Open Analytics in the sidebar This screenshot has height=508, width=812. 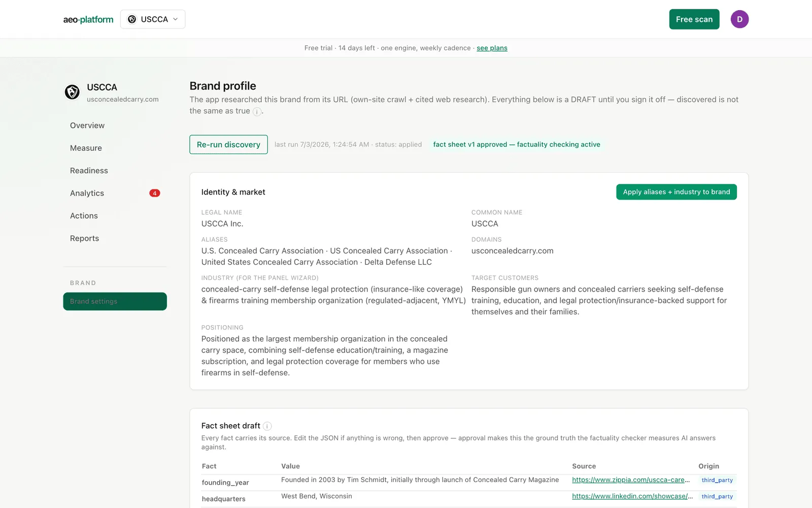(87, 193)
